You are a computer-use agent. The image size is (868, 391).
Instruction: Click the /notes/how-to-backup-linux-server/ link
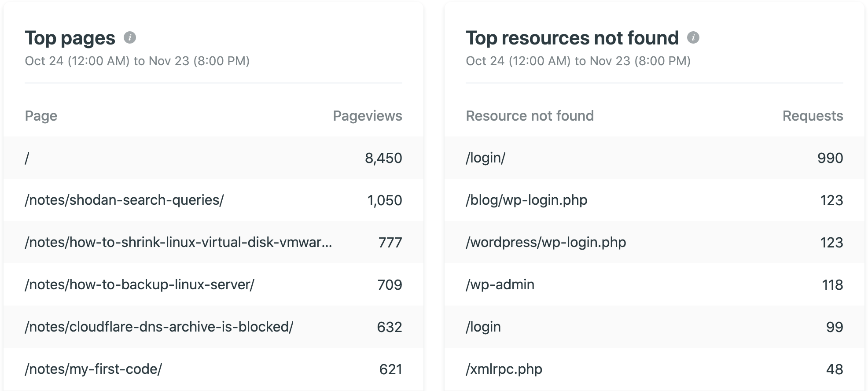click(140, 284)
